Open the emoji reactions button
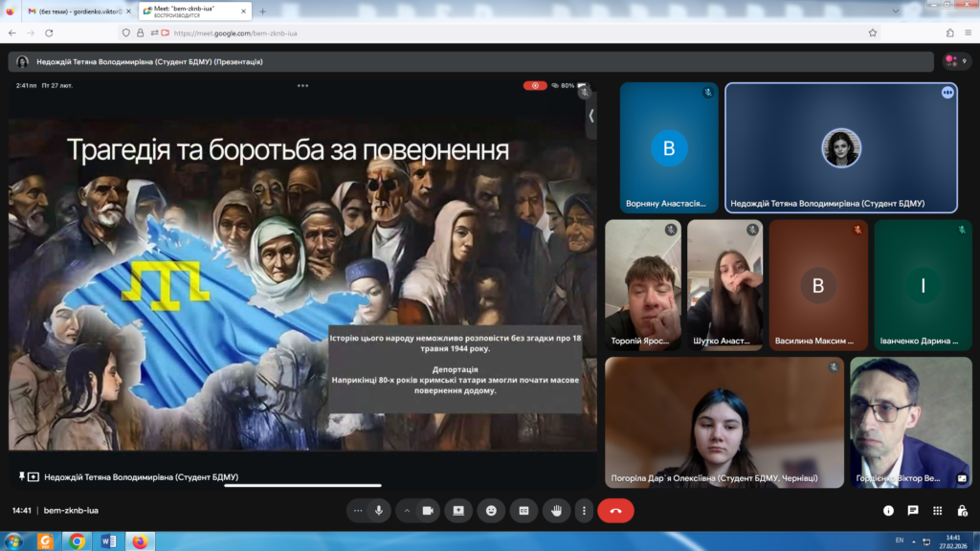Viewport: 980px width, 551px height. [491, 511]
